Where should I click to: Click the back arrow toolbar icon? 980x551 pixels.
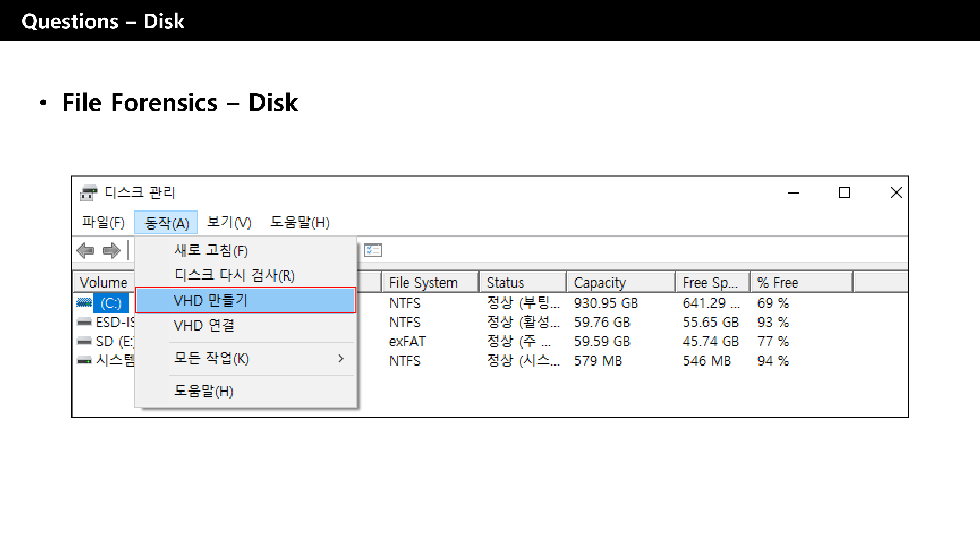(x=86, y=251)
